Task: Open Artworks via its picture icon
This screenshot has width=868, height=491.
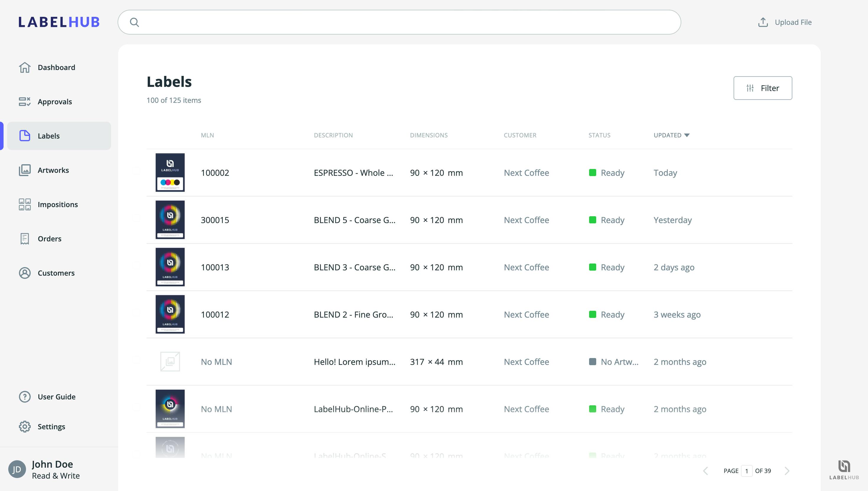Action: [x=25, y=170]
